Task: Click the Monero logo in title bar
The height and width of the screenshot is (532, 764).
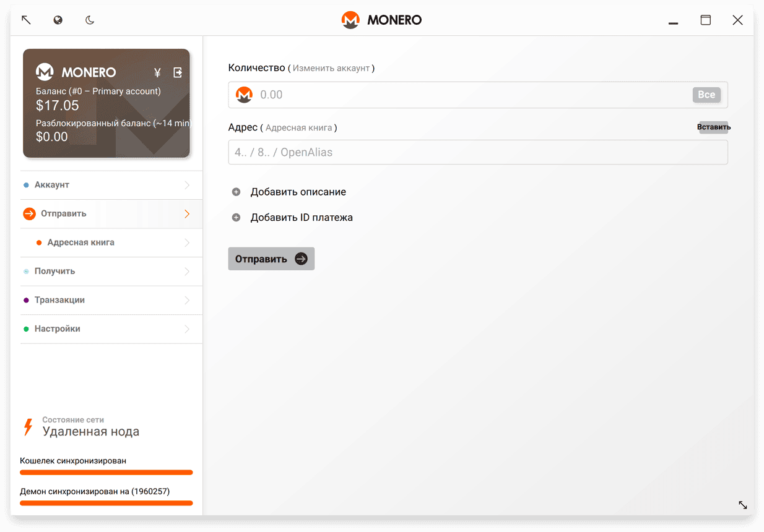Action: pos(350,20)
